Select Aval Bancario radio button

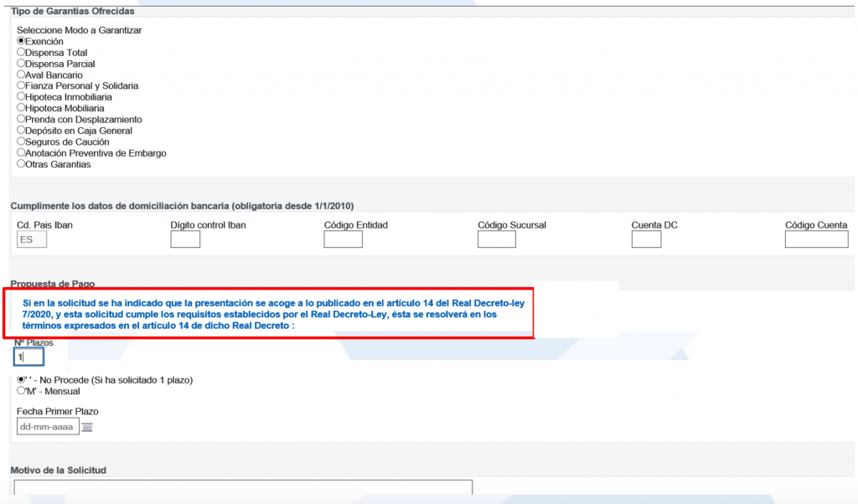pos(21,75)
